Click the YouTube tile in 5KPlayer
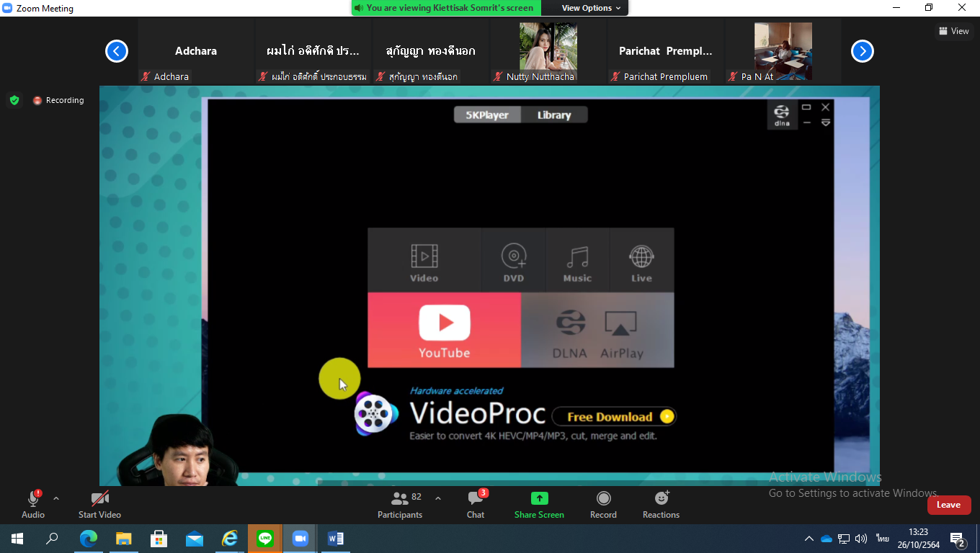The height and width of the screenshot is (553, 980). click(444, 330)
